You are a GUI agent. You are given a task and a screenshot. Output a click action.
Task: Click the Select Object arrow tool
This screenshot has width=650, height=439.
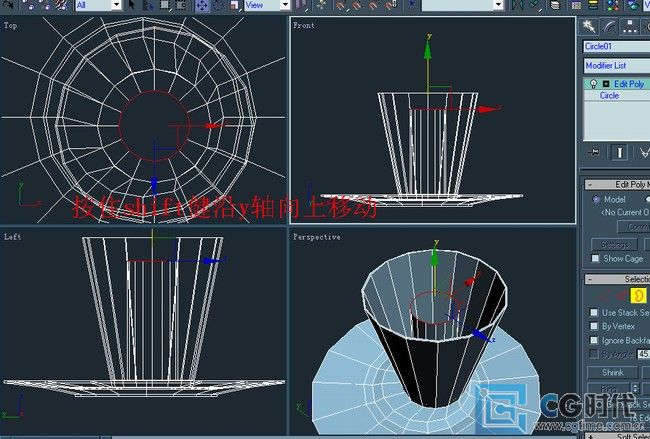(132, 5)
